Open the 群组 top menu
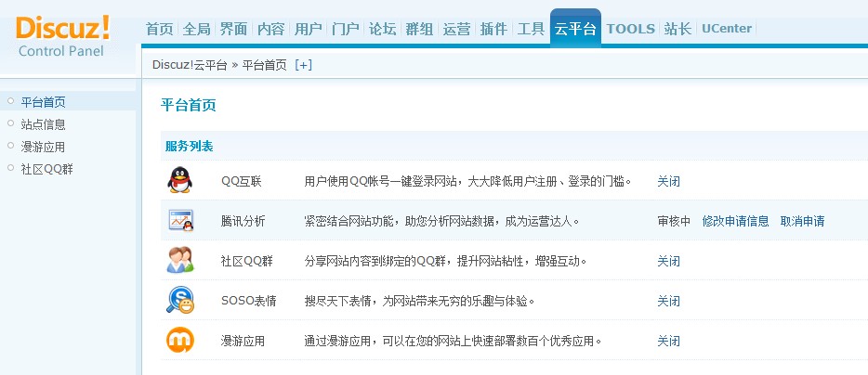 click(420, 29)
